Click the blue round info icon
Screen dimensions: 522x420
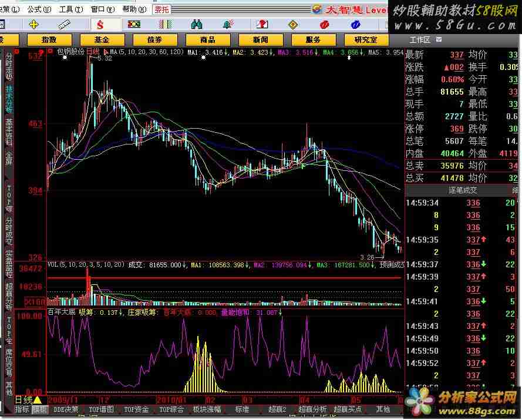(355, 25)
